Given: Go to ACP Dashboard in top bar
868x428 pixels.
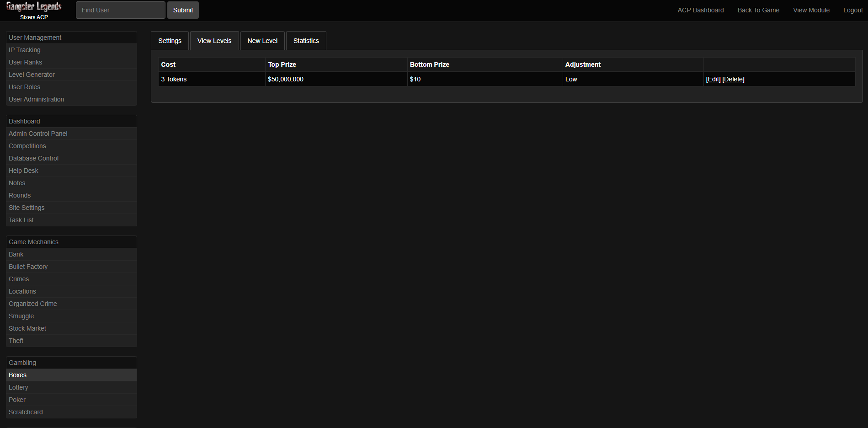Looking at the screenshot, I should 700,10.
